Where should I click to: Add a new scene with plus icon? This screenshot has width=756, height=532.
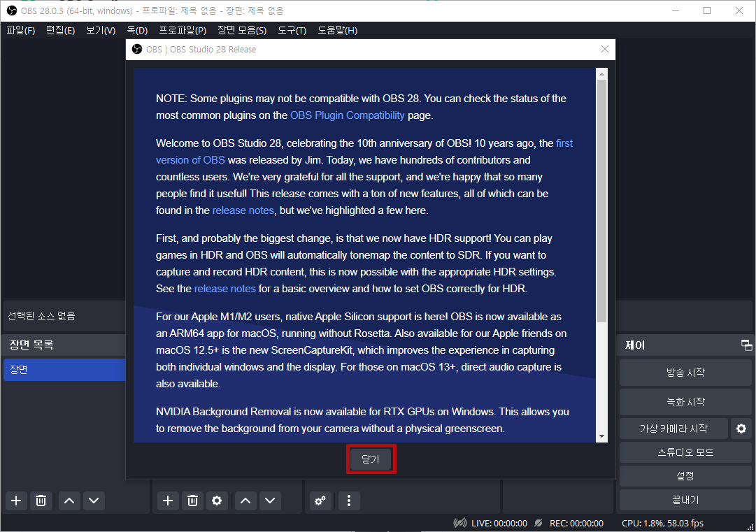(x=16, y=501)
